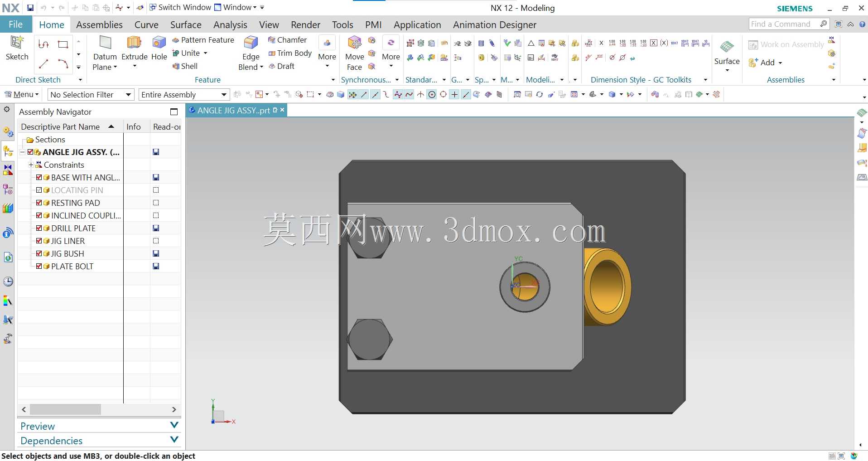Viewport: 868px width, 461px height.
Task: Toggle the INCLINED COUPLING component checkbox
Action: coord(39,215)
